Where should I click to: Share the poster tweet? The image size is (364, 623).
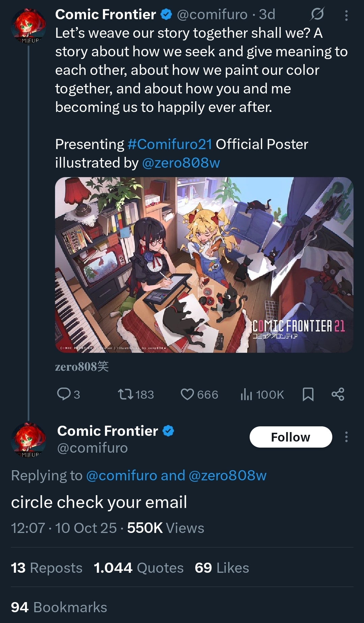(338, 394)
